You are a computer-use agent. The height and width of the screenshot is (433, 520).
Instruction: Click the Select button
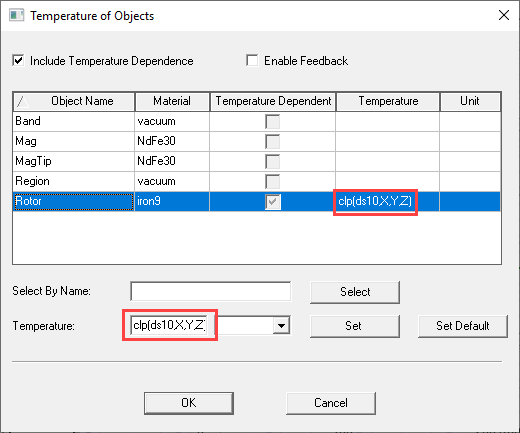tap(355, 292)
